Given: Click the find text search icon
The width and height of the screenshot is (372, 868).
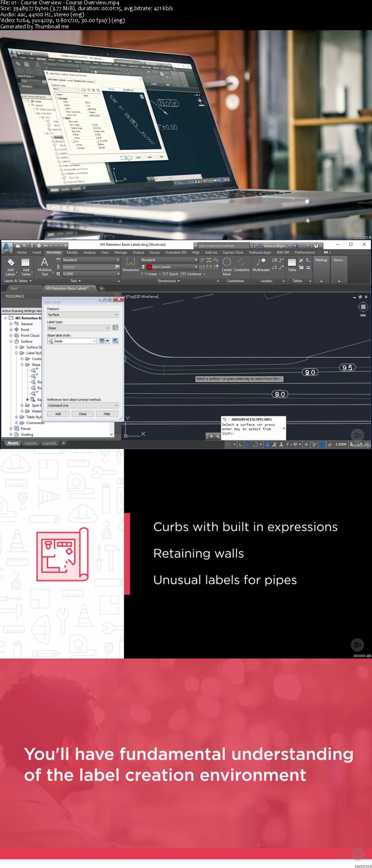Looking at the screenshot, I should coord(117,267).
